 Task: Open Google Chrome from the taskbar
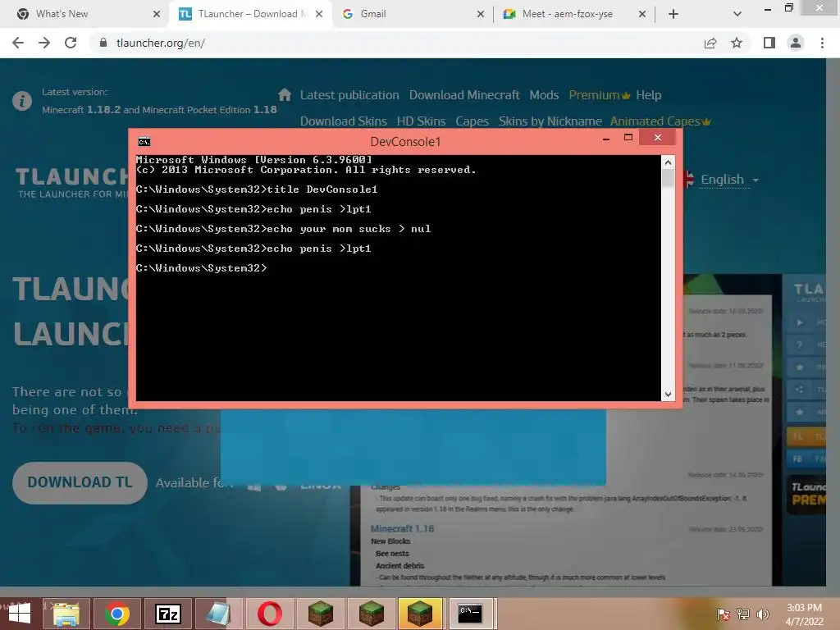click(x=116, y=614)
